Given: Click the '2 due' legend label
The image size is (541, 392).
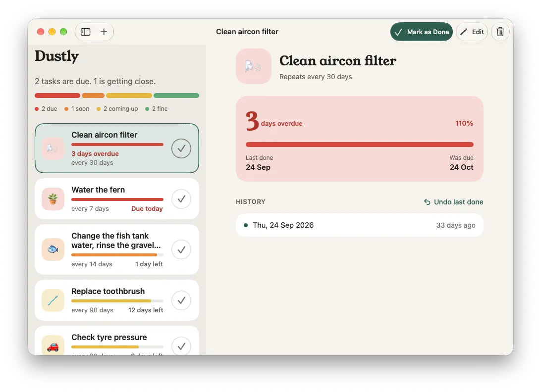Looking at the screenshot, I should (50, 108).
